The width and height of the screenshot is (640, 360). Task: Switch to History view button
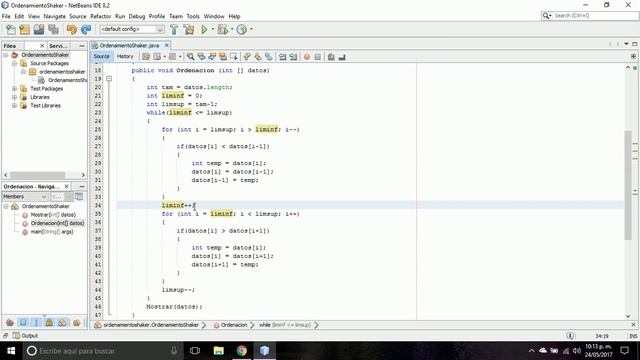[x=125, y=56]
